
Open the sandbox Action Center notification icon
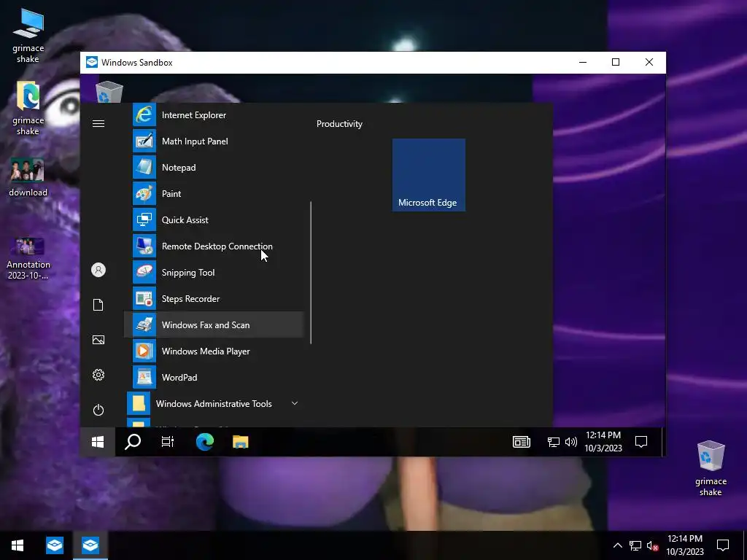click(x=641, y=442)
